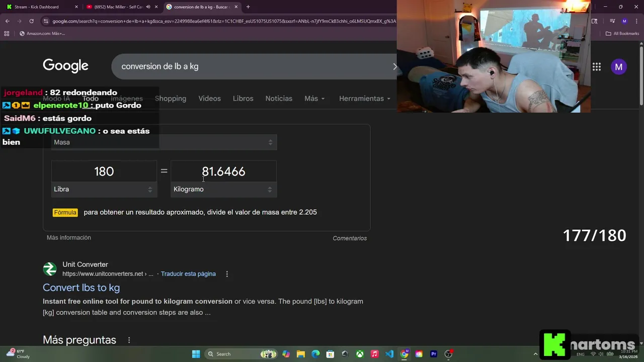Open a new browser tab
The height and width of the screenshot is (362, 644).
pyautogui.click(x=248, y=7)
